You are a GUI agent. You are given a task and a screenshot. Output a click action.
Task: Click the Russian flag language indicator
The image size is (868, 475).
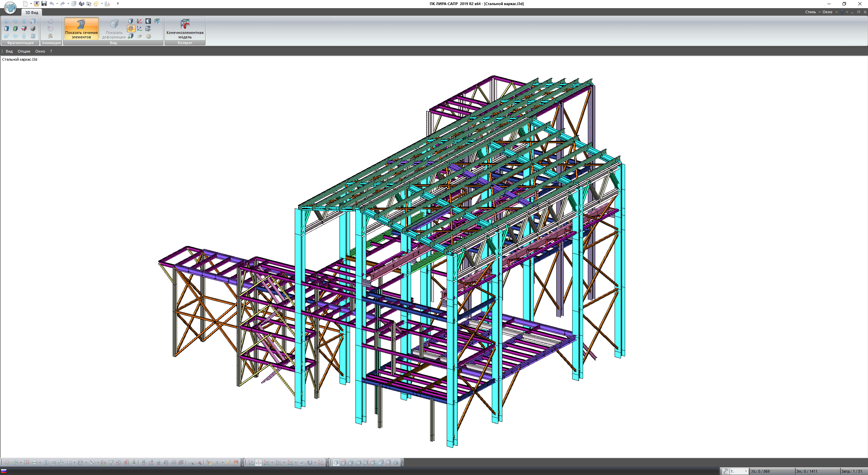(x=4, y=471)
